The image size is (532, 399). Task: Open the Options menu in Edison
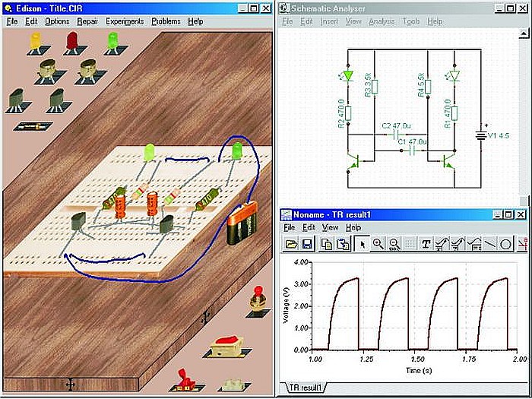57,21
